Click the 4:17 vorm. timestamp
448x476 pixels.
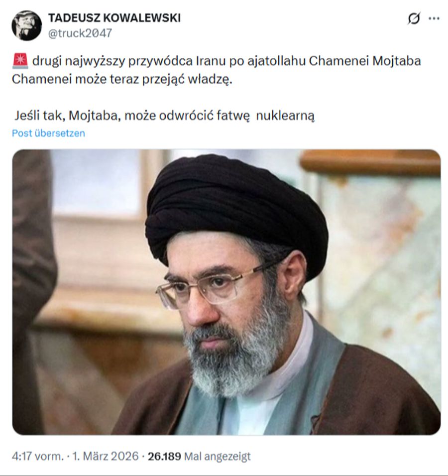click(x=38, y=456)
